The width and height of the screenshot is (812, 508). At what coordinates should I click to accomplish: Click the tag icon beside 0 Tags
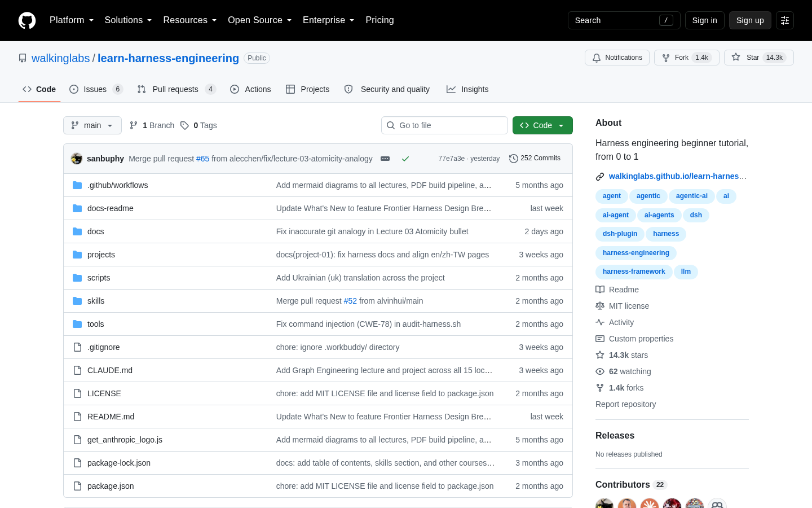click(x=184, y=125)
